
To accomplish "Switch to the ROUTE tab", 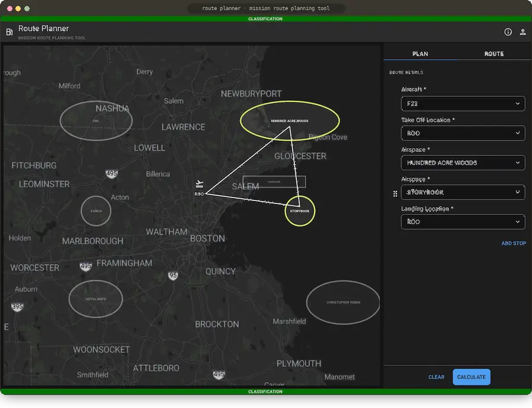I will (x=493, y=54).
